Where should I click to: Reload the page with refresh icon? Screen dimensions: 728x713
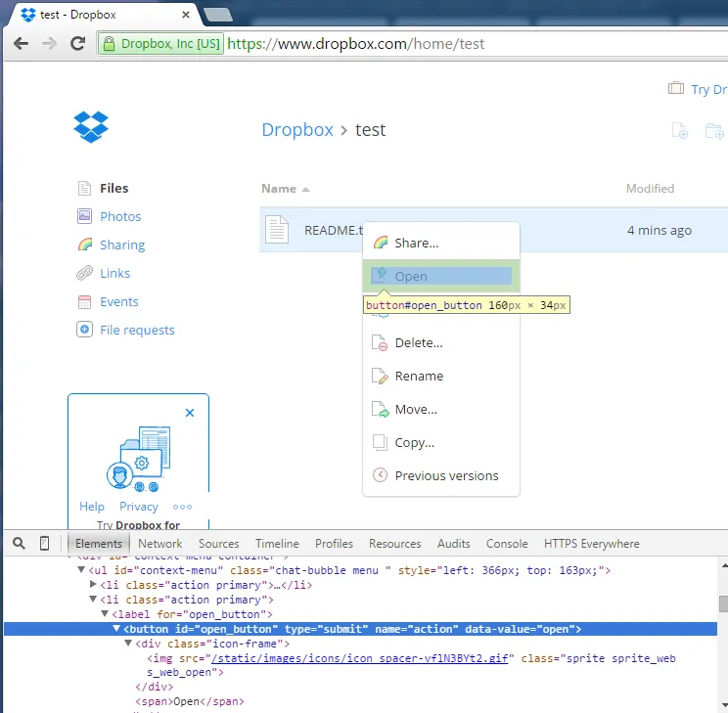tap(77, 44)
